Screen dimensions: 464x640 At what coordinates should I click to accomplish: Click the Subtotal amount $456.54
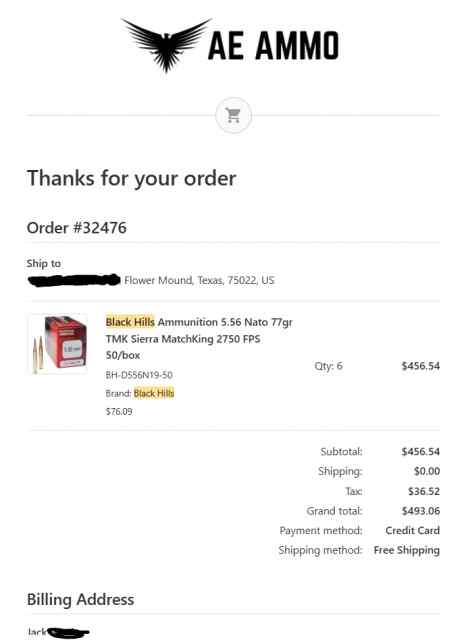[420, 451]
